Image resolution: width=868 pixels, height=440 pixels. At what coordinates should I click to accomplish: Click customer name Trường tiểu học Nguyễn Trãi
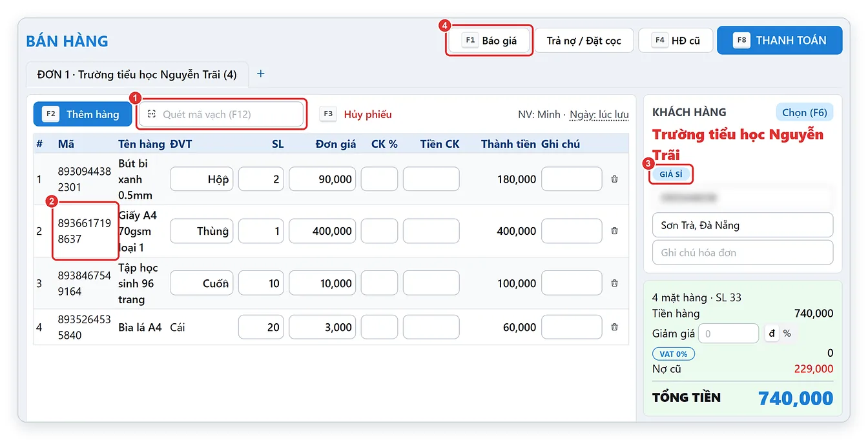click(738, 145)
